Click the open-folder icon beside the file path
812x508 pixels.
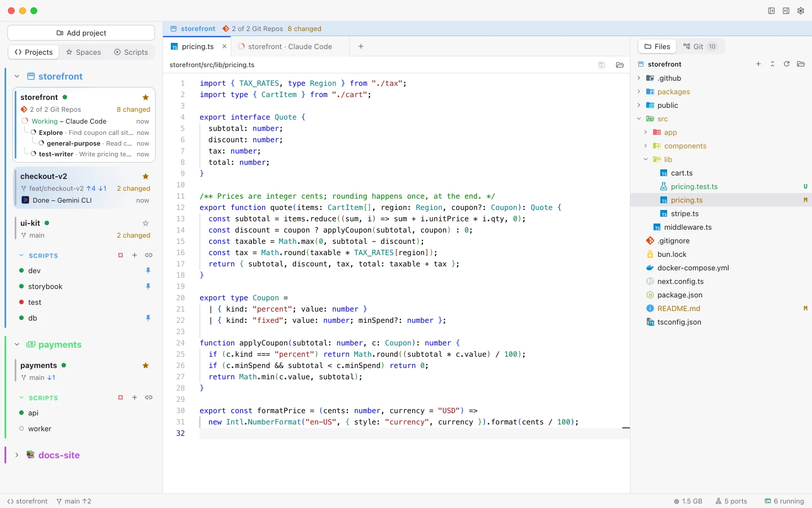click(620, 65)
